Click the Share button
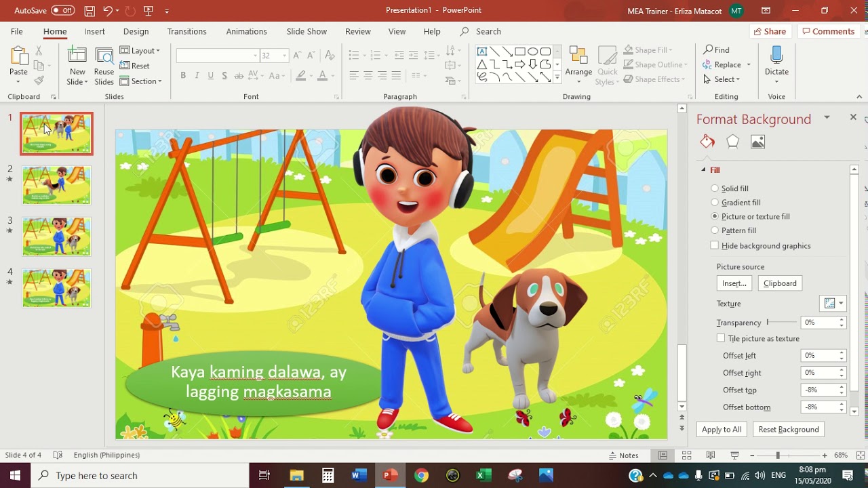Screen dimensions: 868x488 click(x=770, y=31)
